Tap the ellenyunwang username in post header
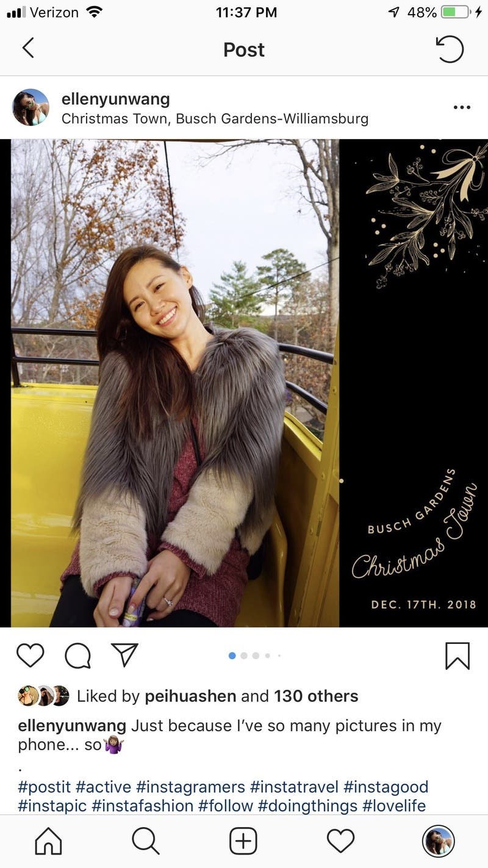This screenshot has width=488, height=868. pyautogui.click(x=116, y=99)
